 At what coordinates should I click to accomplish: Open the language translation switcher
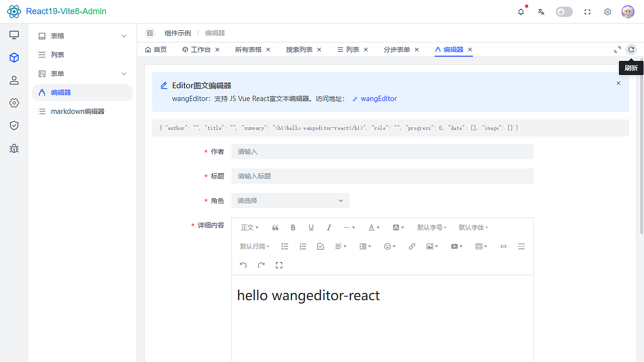pyautogui.click(x=541, y=12)
